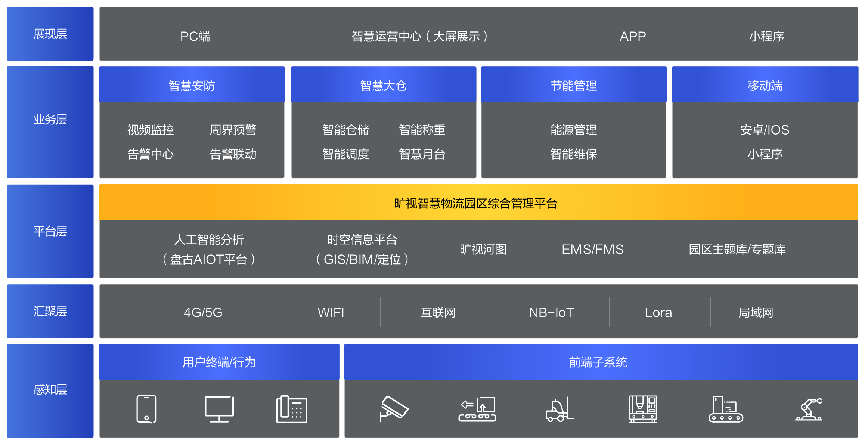This screenshot has height=445, width=868.
Task: Click 告警中心 item
Action: [x=151, y=154]
